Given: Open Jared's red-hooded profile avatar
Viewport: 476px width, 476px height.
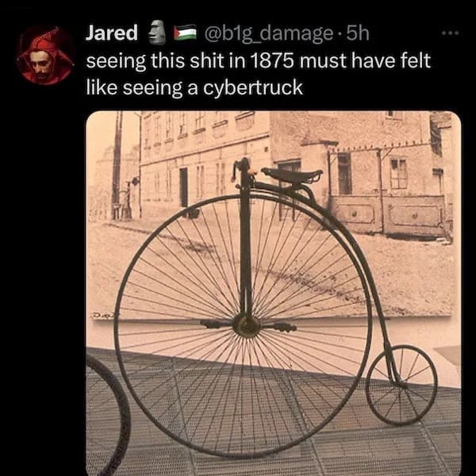Looking at the screenshot, I should click(45, 56).
